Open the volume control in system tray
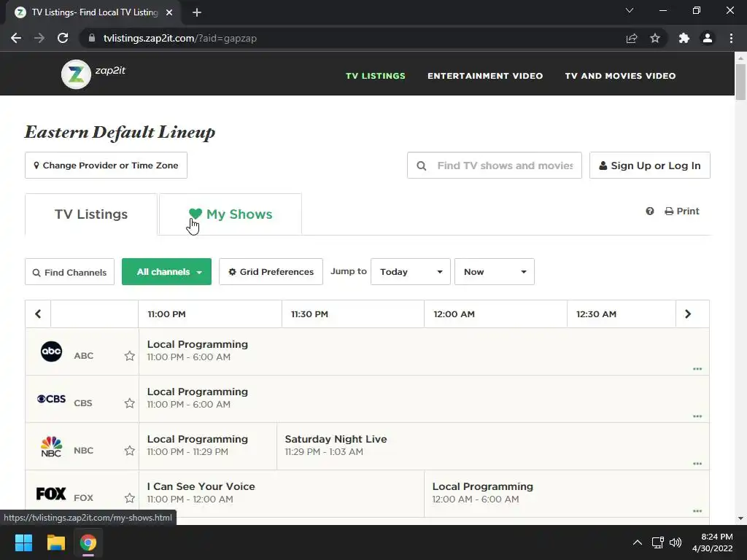The width and height of the screenshot is (747, 560). (x=676, y=542)
